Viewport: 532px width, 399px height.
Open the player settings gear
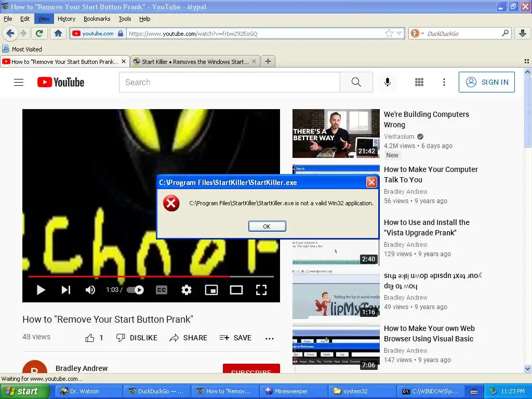point(187,290)
